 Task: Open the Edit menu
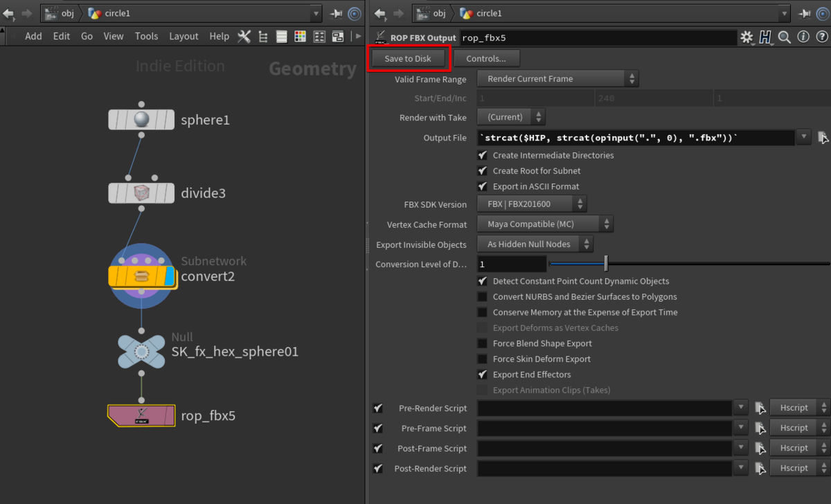62,37
